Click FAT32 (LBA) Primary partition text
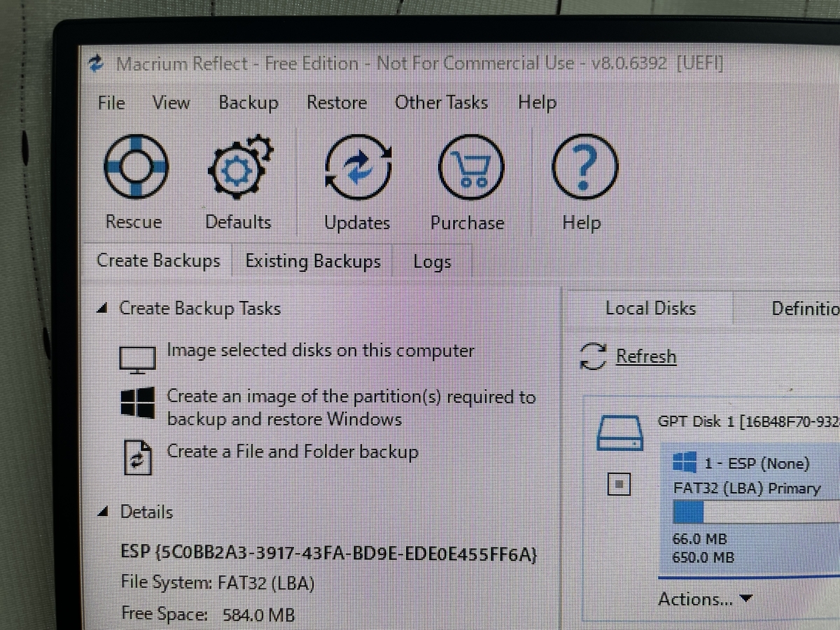This screenshot has height=630, width=840. coord(746,489)
